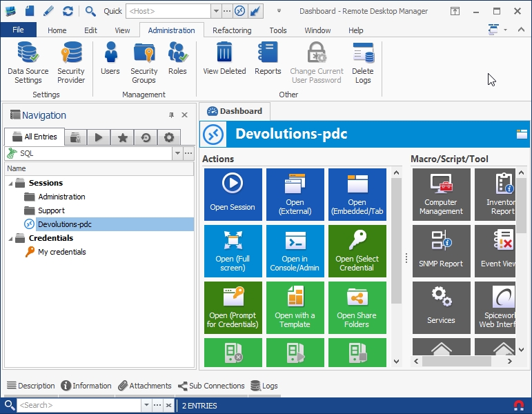The image size is (532, 414).
Task: Select the Support folder entry
Action: (51, 210)
